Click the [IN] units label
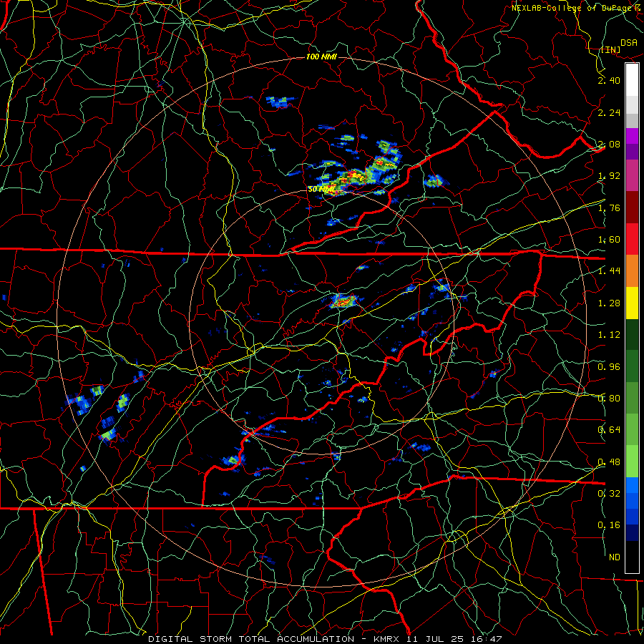 point(610,49)
